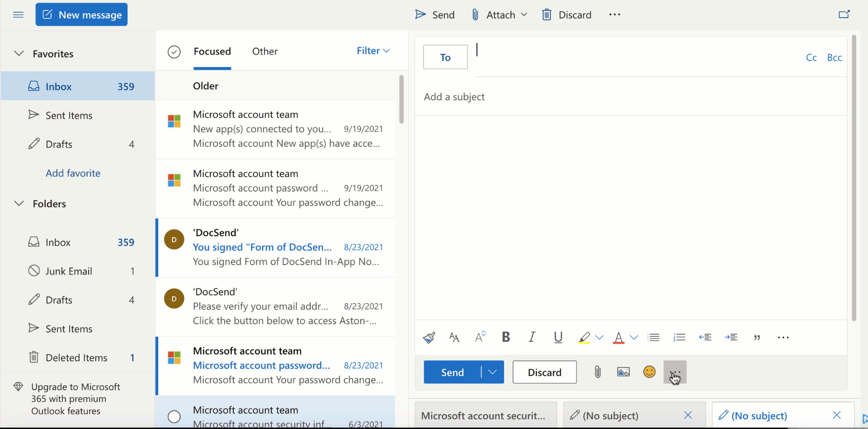Screen dimensions: 868x429
Task: Toggle the hamburger navigation pane
Action: coord(18,15)
